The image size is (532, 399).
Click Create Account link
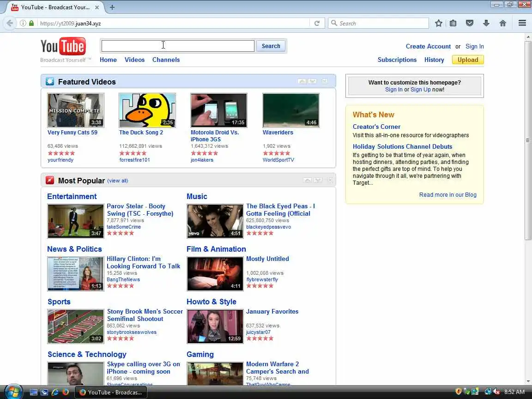(x=428, y=47)
